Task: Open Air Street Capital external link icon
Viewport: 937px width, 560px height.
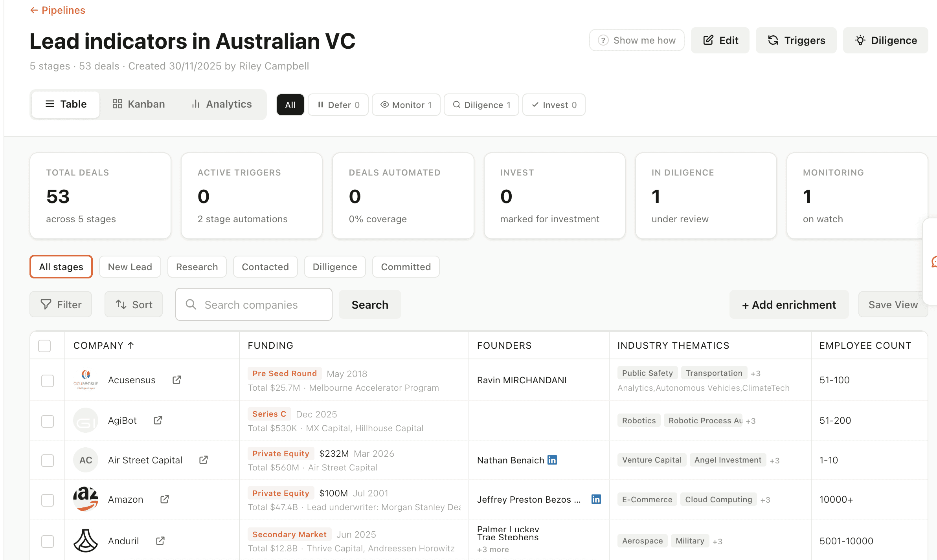Action: 204,460
